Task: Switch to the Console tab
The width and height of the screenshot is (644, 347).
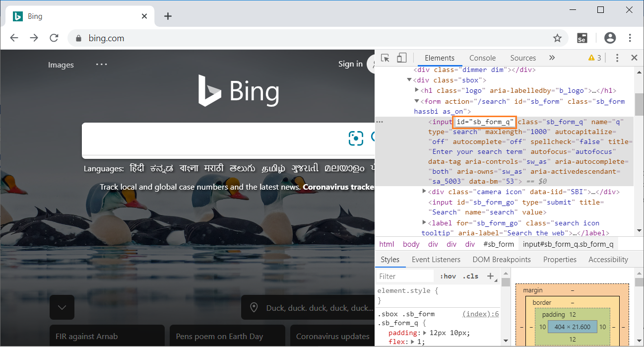Action: [483, 58]
